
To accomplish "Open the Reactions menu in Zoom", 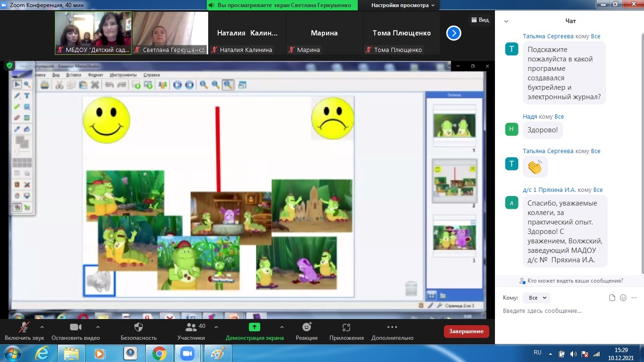I will point(307,331).
